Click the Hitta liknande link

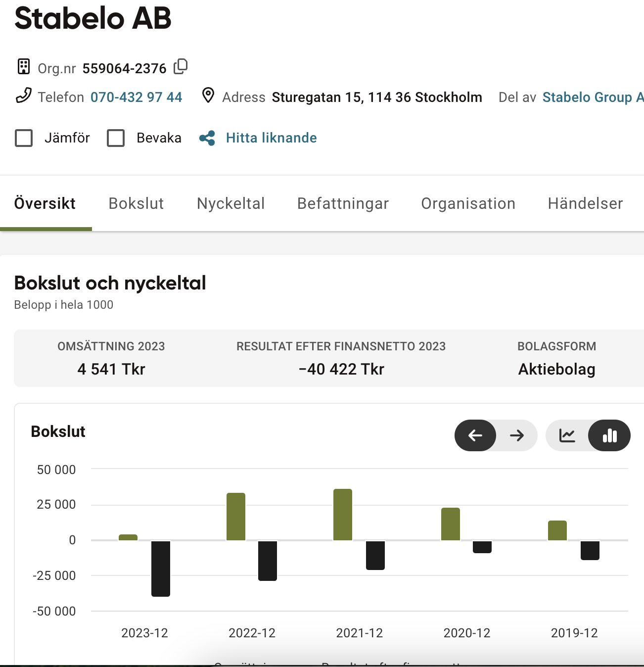(x=271, y=138)
